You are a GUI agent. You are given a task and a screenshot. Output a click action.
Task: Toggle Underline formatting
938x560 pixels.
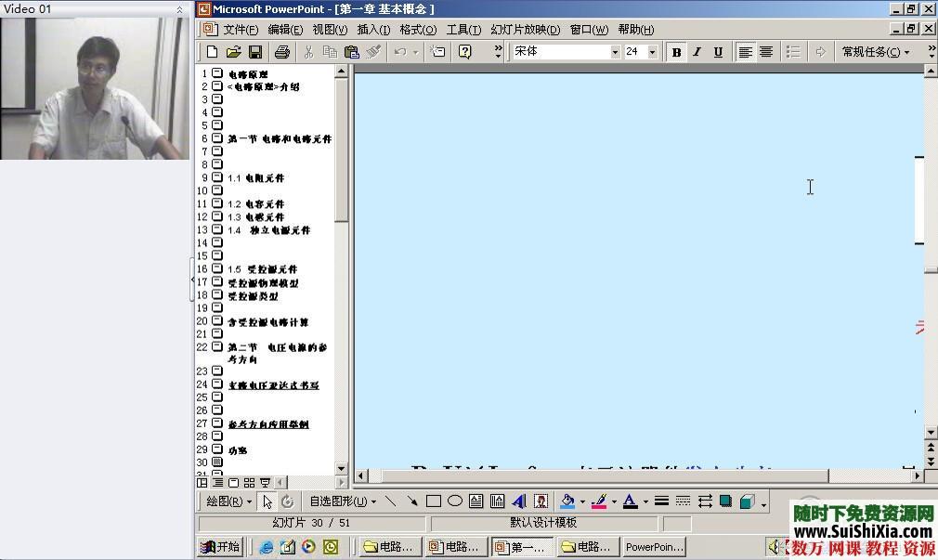(718, 52)
